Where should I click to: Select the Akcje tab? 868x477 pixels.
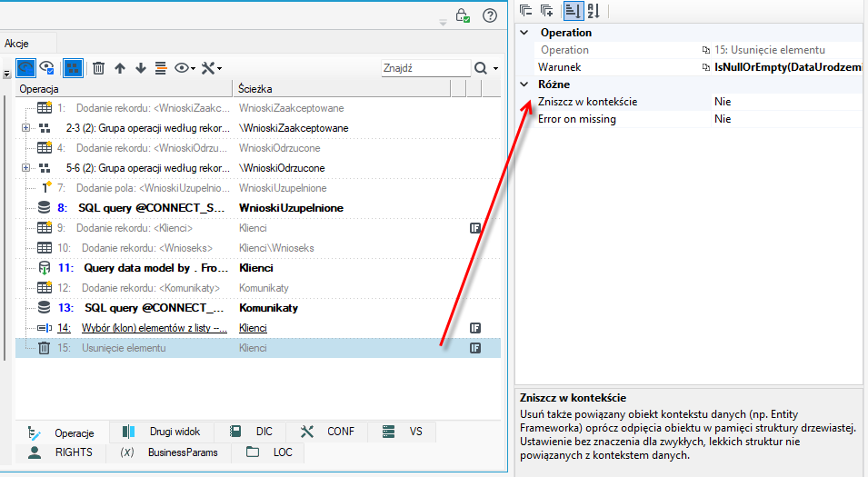pyautogui.click(x=16, y=44)
